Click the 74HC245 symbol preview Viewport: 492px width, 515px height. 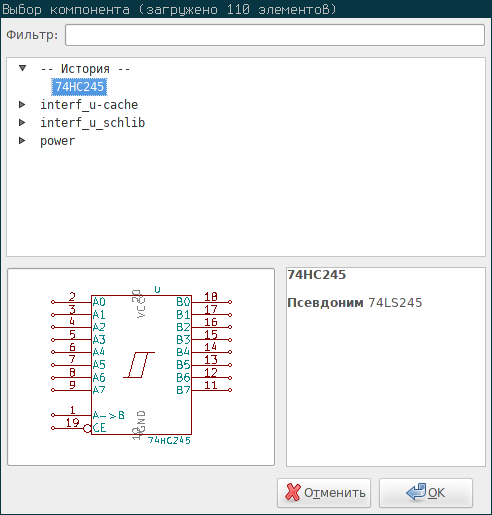[141, 367]
